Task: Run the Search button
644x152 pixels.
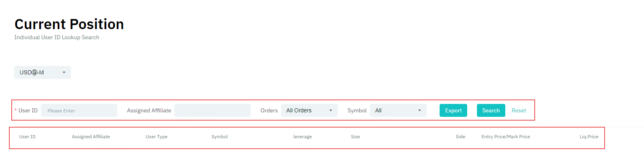Action: [x=491, y=110]
